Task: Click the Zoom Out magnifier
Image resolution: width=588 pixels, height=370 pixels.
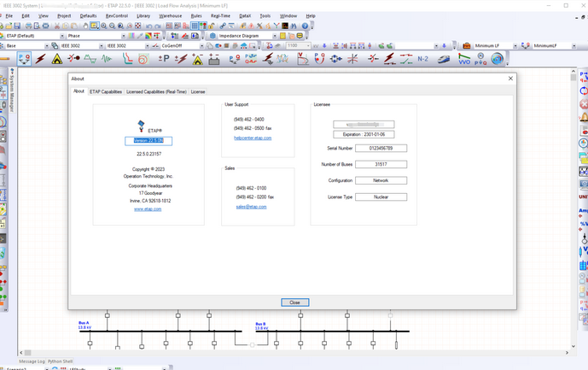Action: click(x=112, y=26)
